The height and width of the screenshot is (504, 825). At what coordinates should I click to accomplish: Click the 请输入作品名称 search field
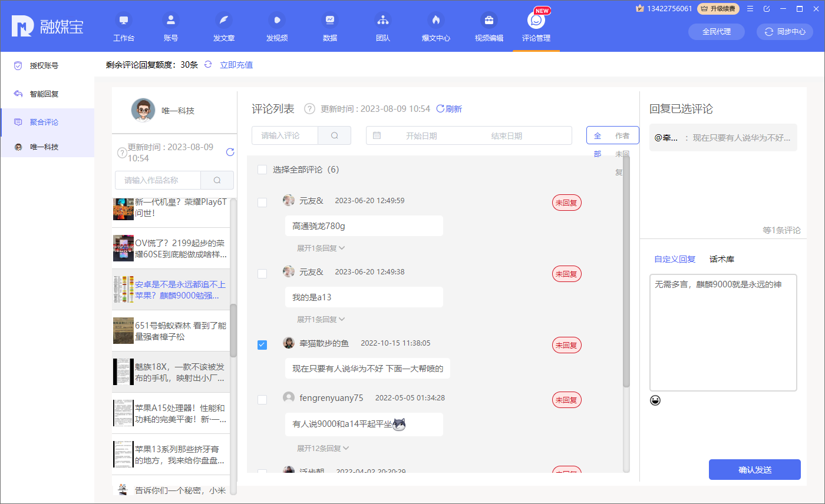coord(158,180)
